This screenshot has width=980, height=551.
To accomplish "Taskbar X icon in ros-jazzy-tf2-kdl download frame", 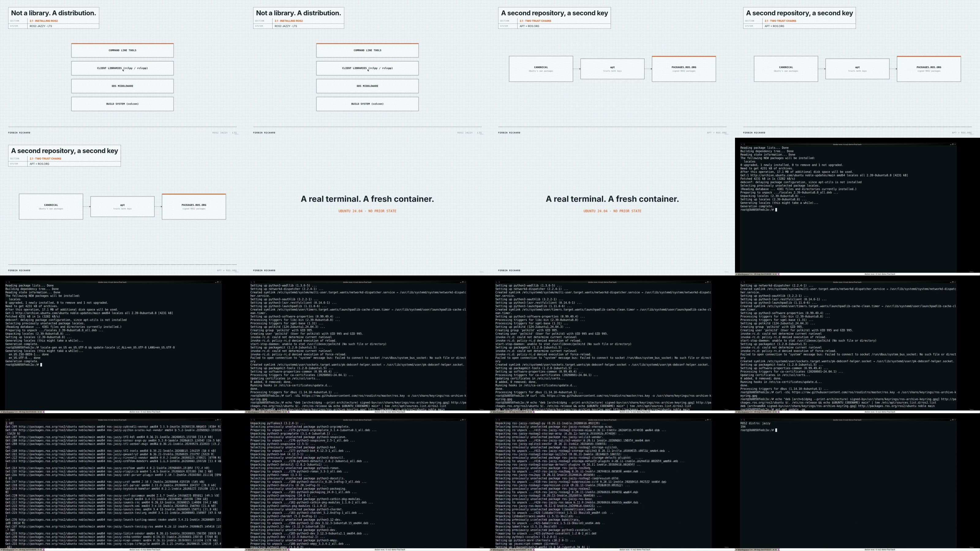I will pyautogui.click(x=44, y=550).
